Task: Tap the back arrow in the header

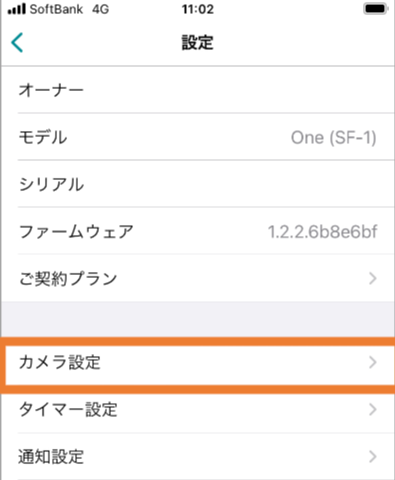Action: click(x=17, y=43)
